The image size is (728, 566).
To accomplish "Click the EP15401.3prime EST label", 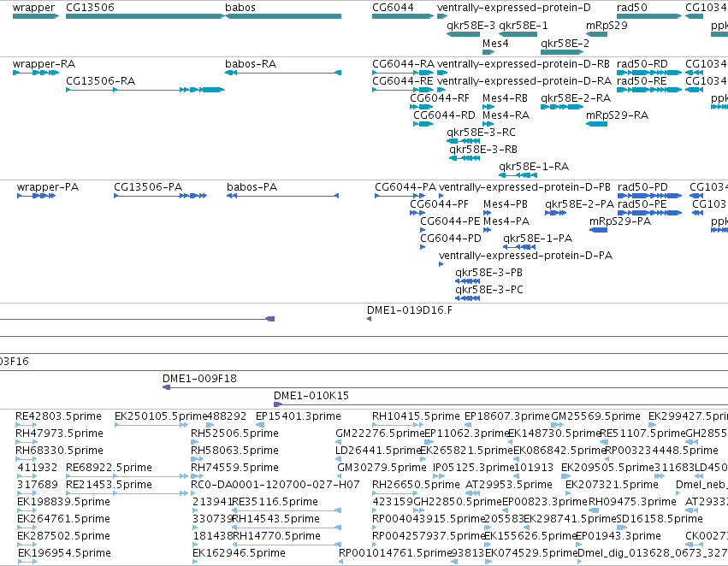I will [299, 416].
